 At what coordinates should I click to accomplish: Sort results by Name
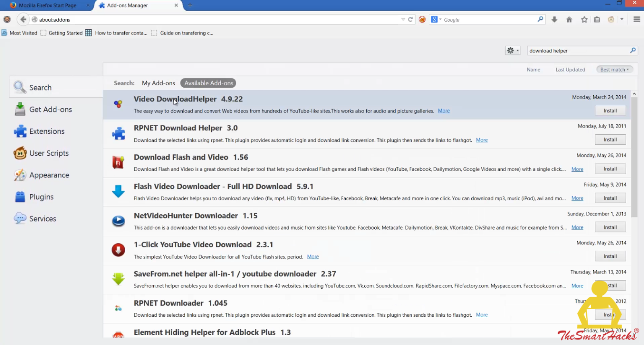pyautogui.click(x=533, y=70)
